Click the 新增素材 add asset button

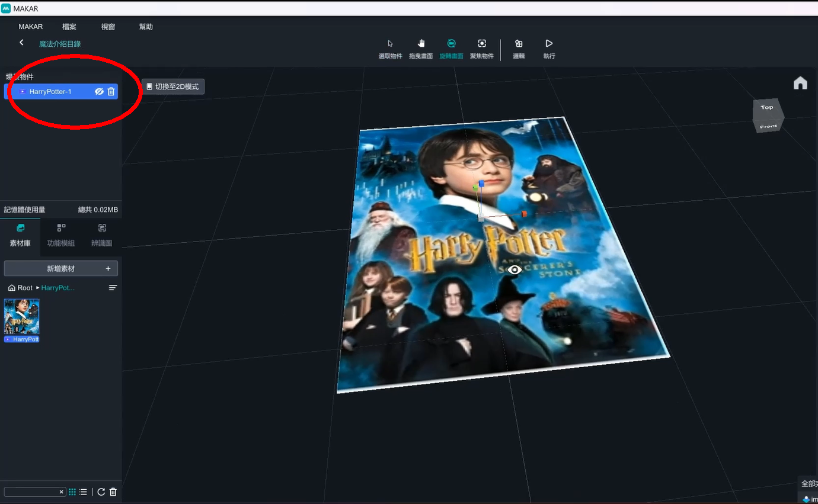coord(61,269)
